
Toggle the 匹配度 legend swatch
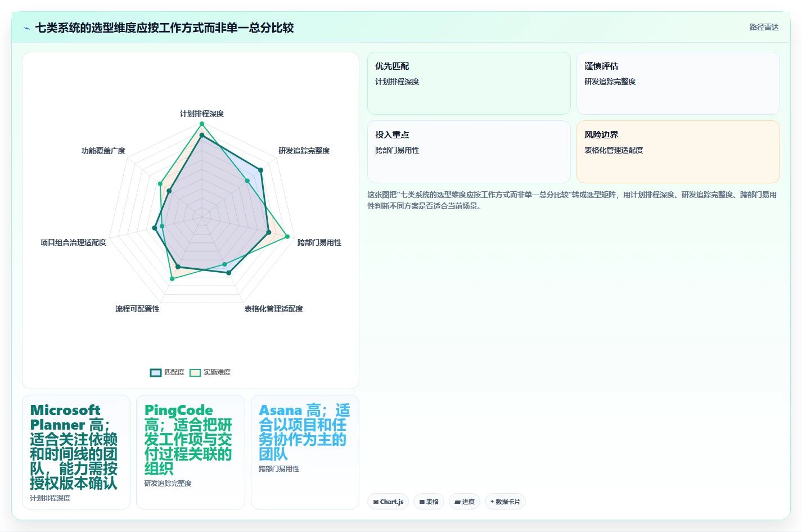156,372
